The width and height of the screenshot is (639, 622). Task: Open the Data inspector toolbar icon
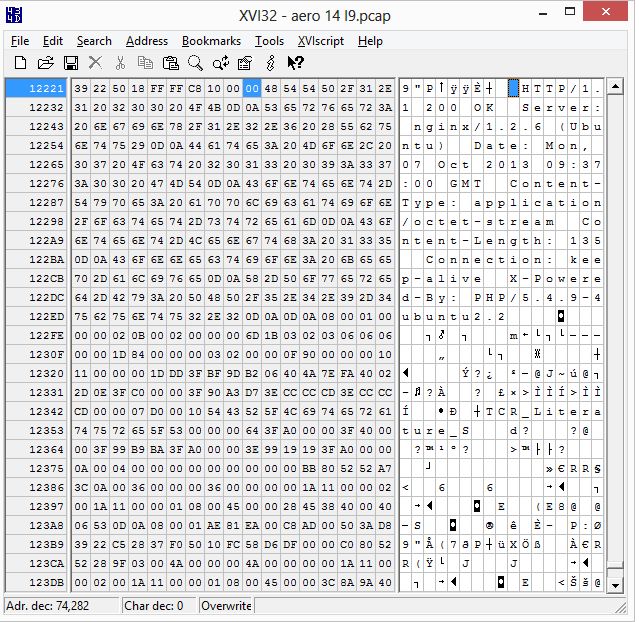point(245,63)
